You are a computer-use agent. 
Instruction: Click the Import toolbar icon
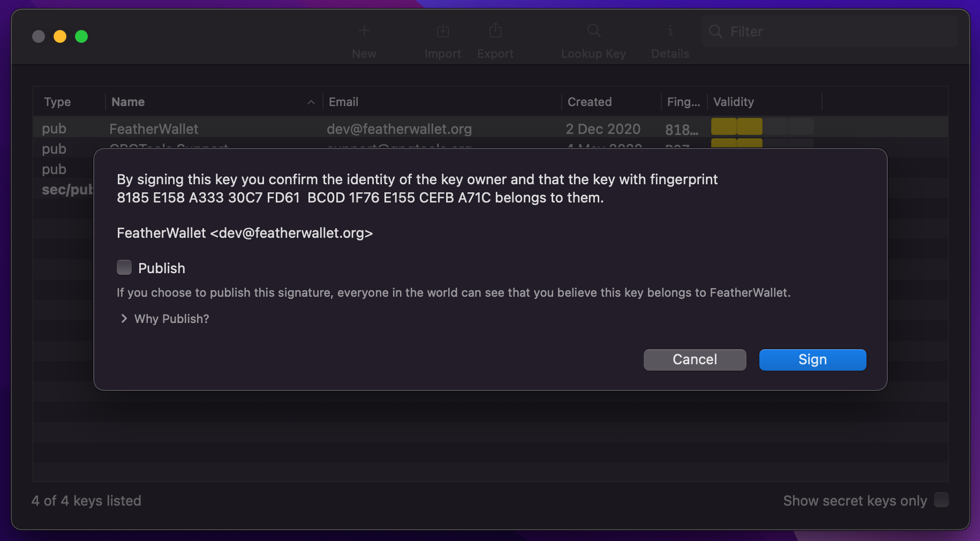[443, 31]
